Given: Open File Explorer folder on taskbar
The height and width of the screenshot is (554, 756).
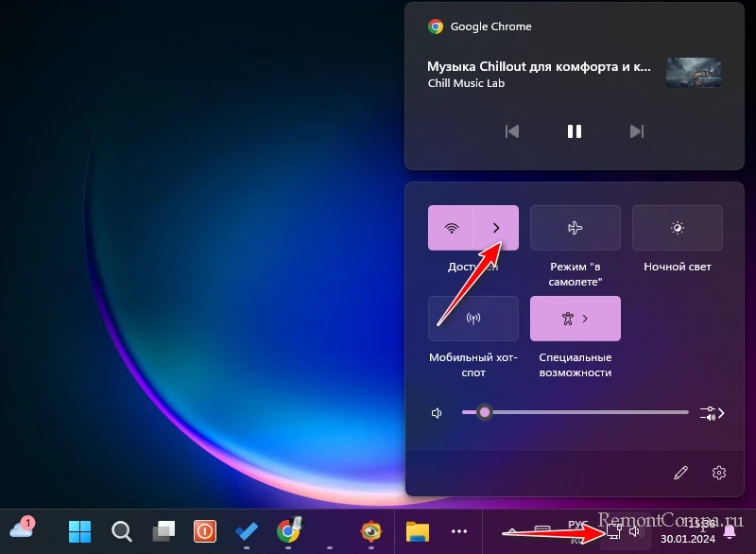Looking at the screenshot, I should coord(417,530).
